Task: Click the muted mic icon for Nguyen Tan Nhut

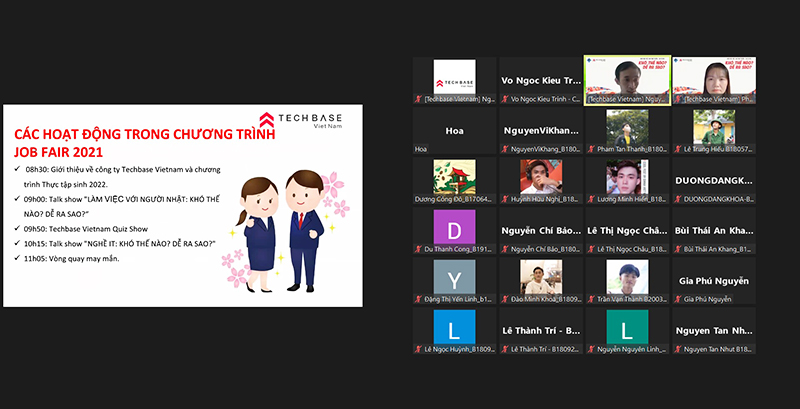Action: click(x=678, y=349)
